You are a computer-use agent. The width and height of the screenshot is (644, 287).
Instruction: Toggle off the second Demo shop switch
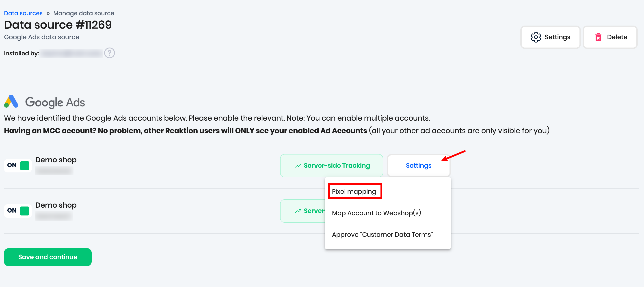point(18,211)
